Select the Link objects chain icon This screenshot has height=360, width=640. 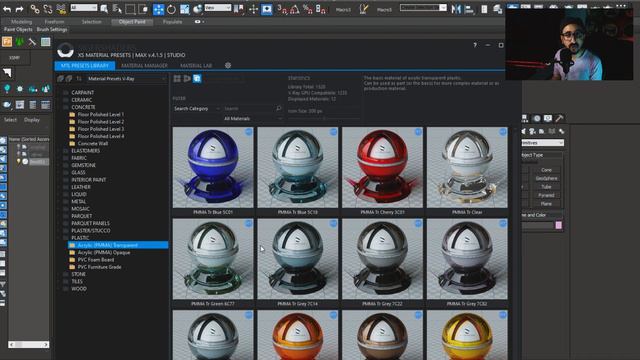(35, 9)
